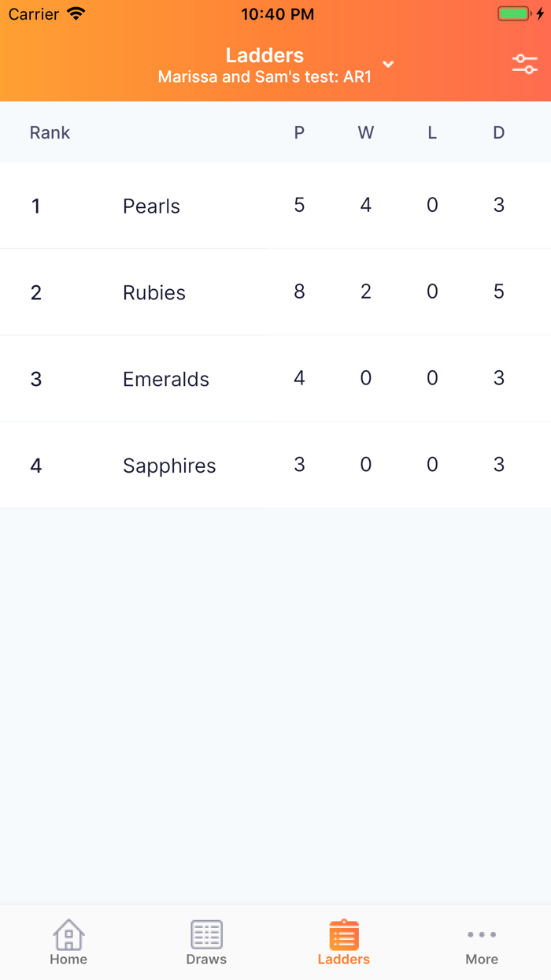Tap the orange Ladders clipboard icon
551x980 pixels.
343,933
